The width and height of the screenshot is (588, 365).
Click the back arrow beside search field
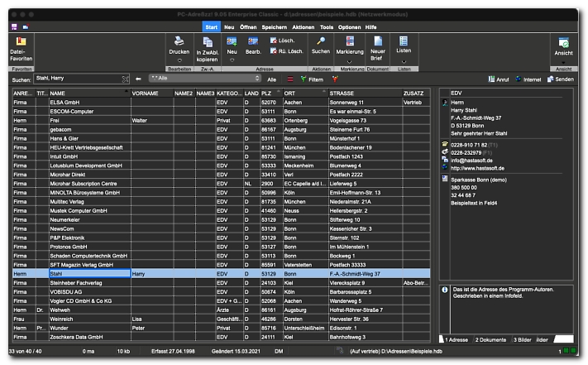coord(138,79)
